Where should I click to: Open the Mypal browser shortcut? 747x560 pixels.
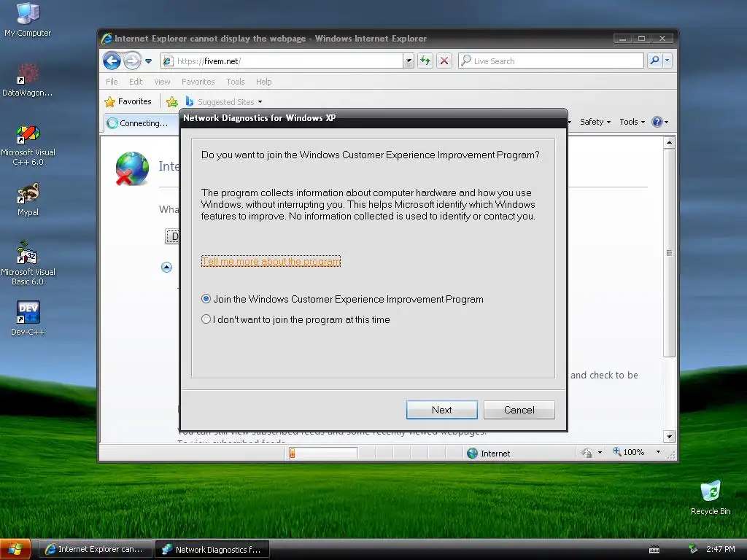[28, 199]
